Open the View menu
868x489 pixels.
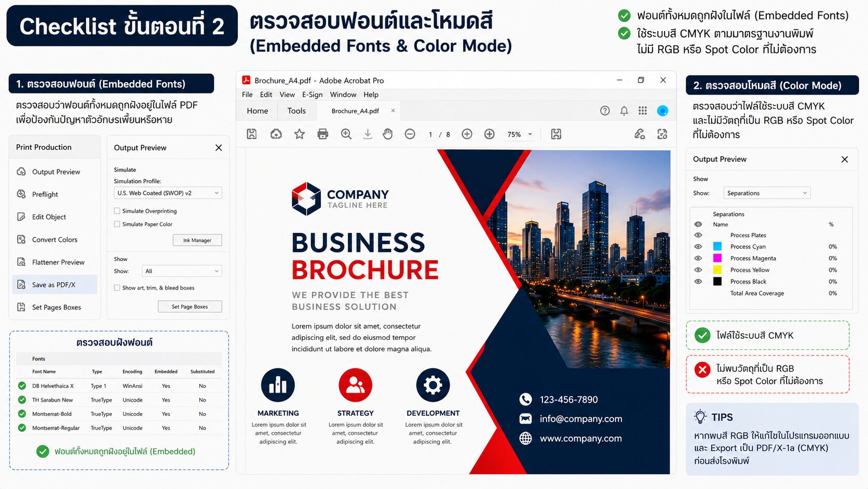[x=287, y=95]
